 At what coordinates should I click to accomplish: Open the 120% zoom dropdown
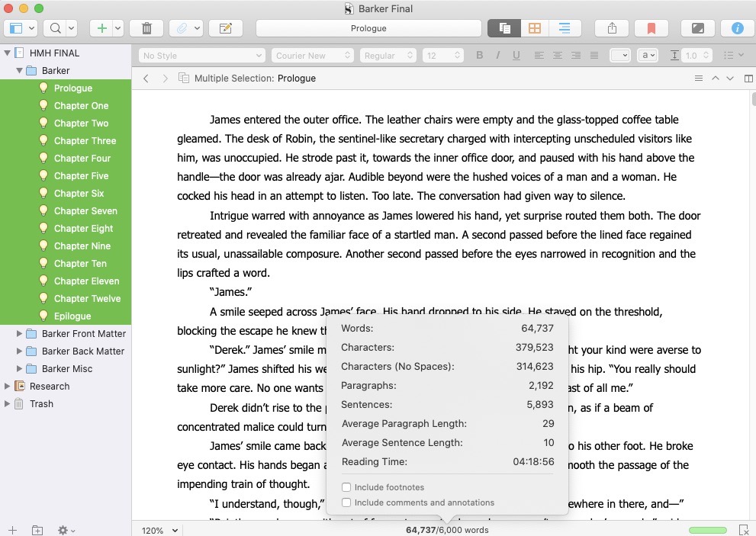click(x=159, y=530)
